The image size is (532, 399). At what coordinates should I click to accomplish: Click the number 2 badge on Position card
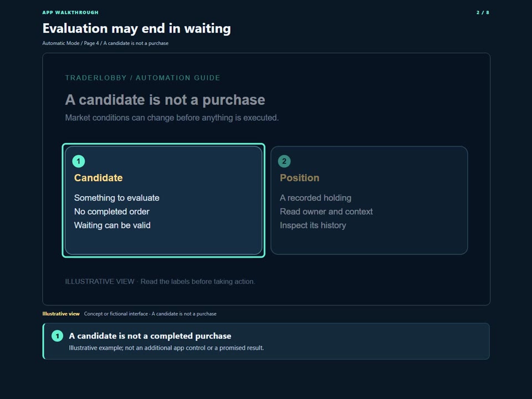coord(284,161)
